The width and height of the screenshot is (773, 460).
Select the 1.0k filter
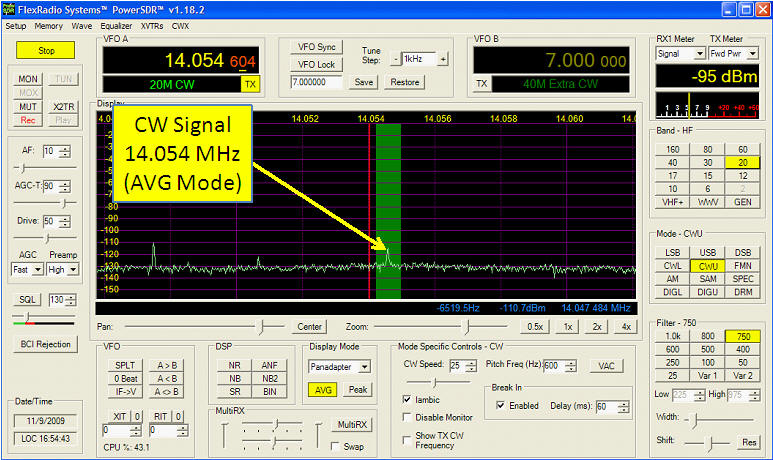pos(672,336)
